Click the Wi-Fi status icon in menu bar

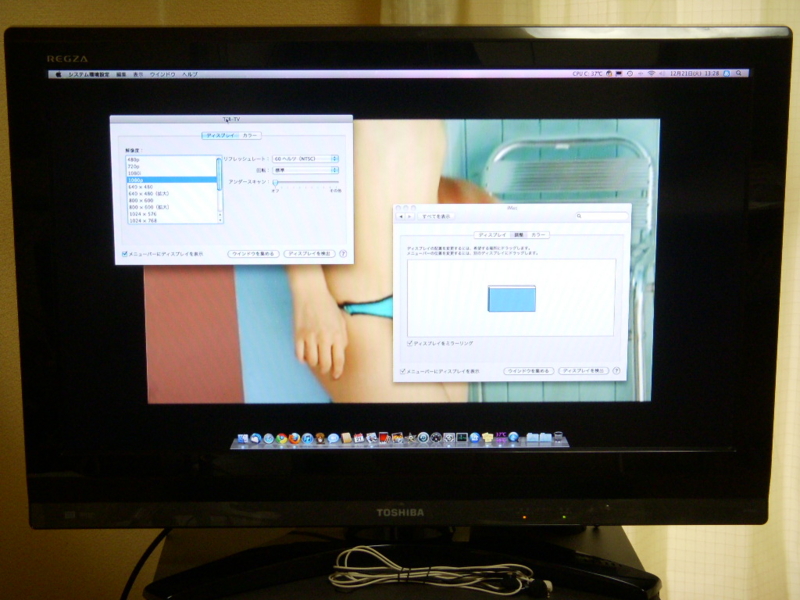[652, 73]
